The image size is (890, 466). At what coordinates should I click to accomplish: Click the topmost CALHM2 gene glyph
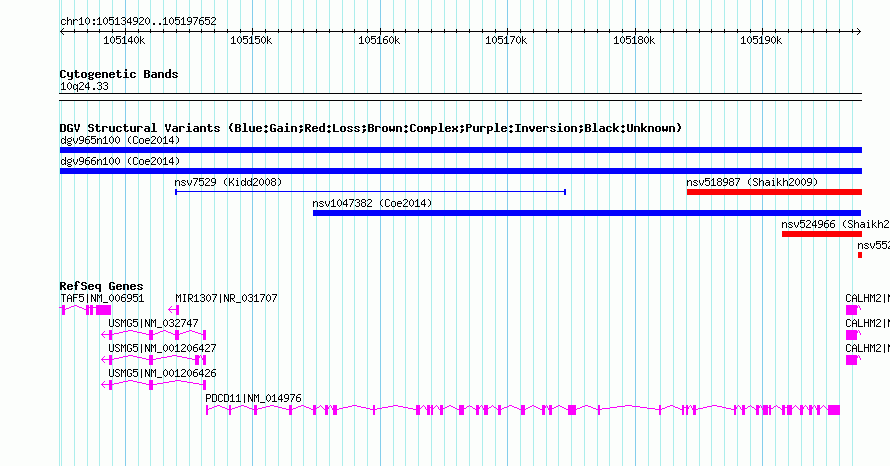click(x=853, y=310)
